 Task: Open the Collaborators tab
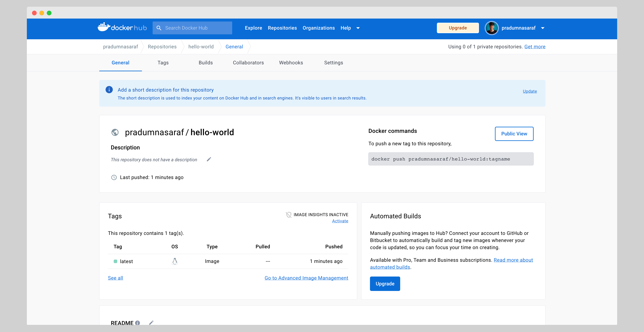point(248,63)
